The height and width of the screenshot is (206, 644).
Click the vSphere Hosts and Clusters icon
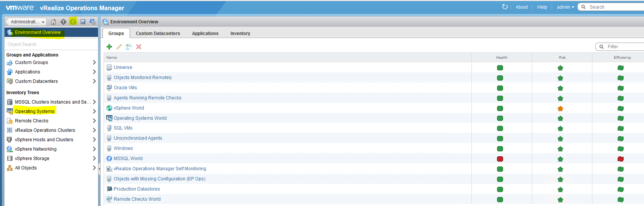(10, 140)
